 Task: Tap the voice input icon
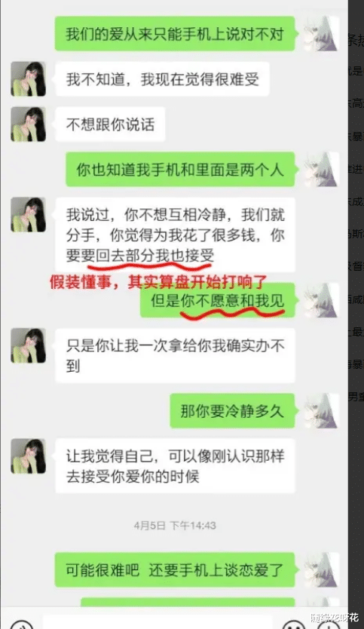coord(22,625)
